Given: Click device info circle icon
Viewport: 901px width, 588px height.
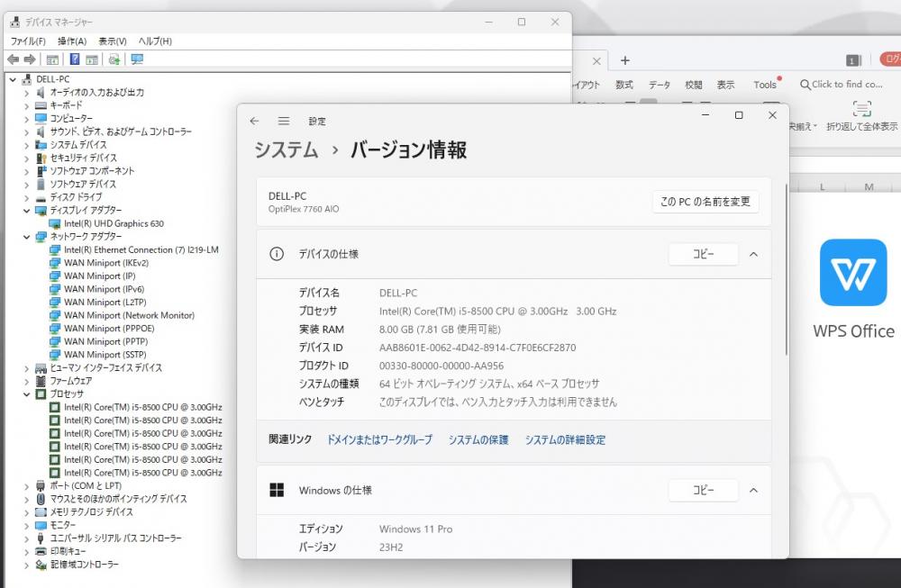Looking at the screenshot, I should [277, 254].
